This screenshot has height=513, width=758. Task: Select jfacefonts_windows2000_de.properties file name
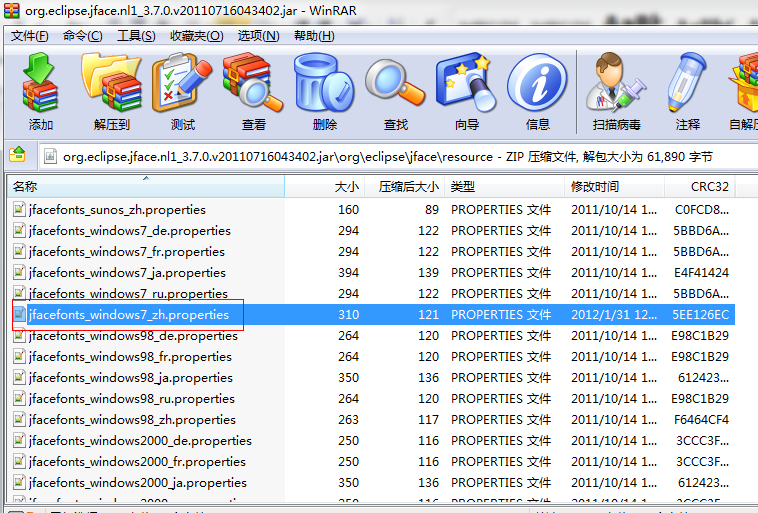coord(140,440)
